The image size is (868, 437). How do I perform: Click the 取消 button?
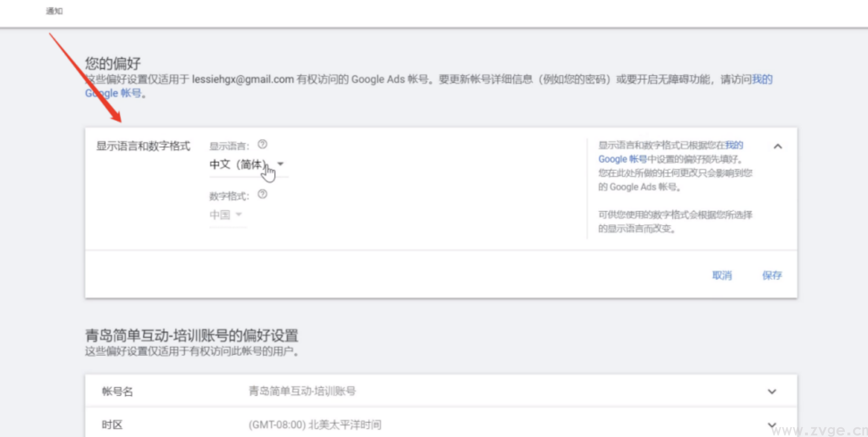click(723, 275)
